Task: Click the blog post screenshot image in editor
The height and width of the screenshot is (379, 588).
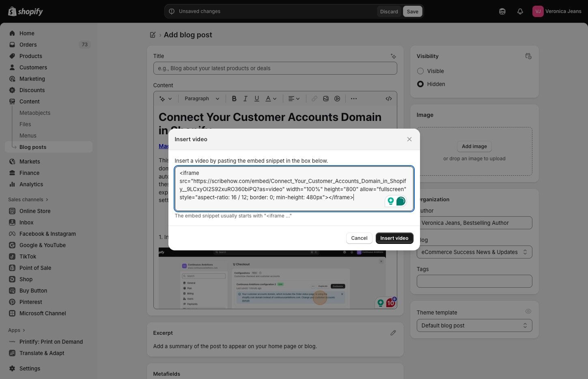Action: pos(272,278)
